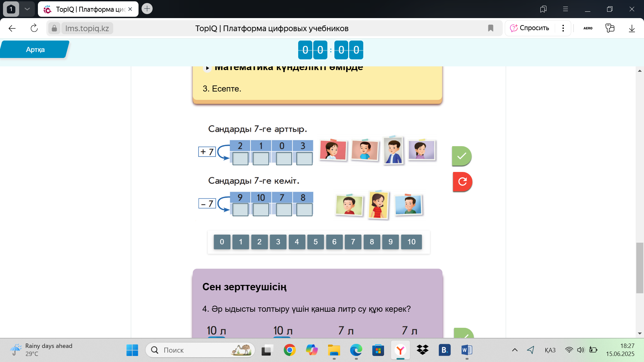Viewport: 644px width, 362px height.
Task: Click the empty answer box under 2
Action: (x=240, y=158)
